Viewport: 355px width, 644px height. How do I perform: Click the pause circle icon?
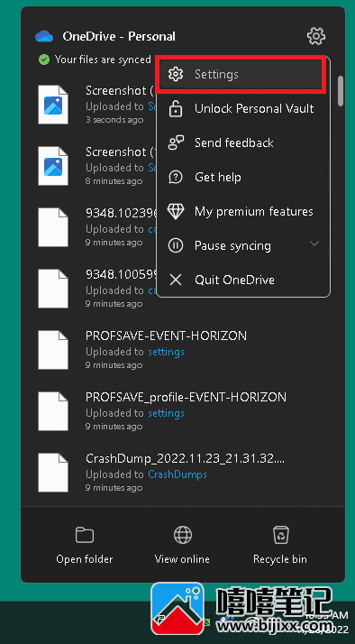176,245
